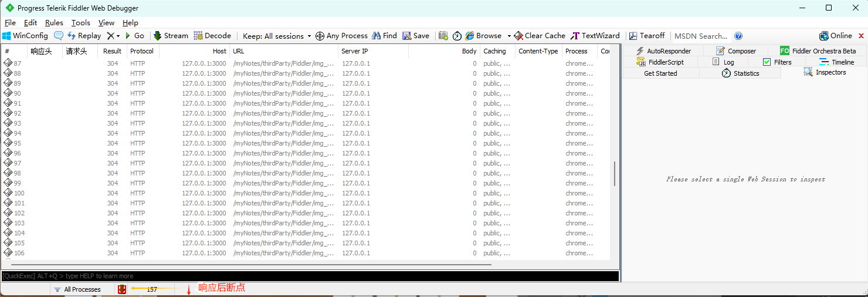
Task: Click the Result column header
Action: click(112, 51)
